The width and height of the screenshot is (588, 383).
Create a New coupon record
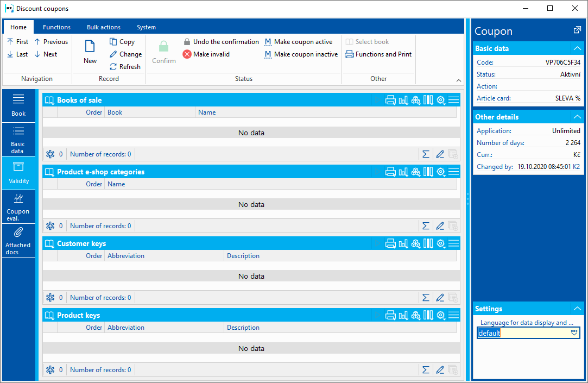pyautogui.click(x=90, y=52)
